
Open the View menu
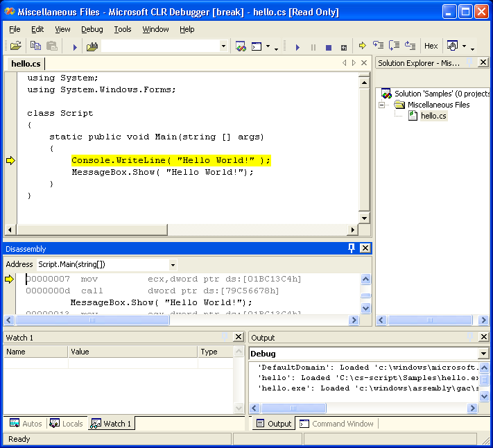(x=62, y=29)
